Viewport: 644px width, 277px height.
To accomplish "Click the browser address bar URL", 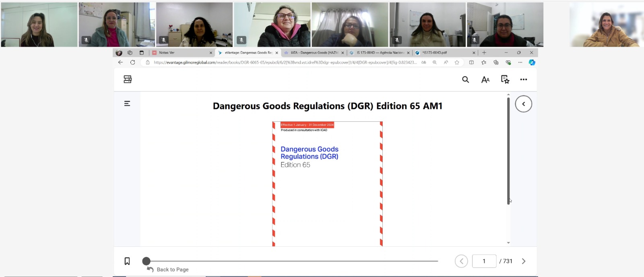I will [285, 62].
